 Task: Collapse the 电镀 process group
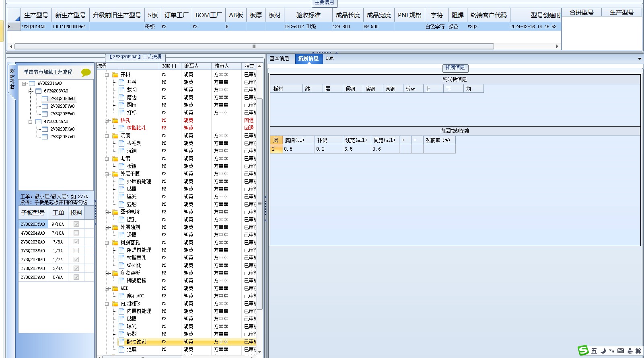(x=107, y=159)
